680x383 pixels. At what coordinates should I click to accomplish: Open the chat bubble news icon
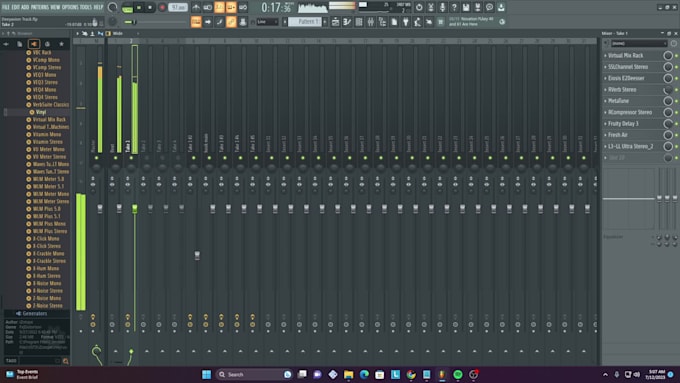pos(489,7)
